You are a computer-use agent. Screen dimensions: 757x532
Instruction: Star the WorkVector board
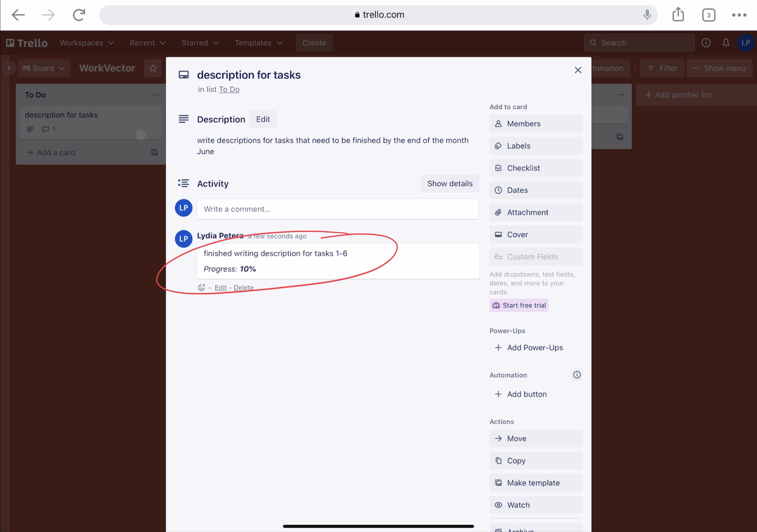pos(153,68)
